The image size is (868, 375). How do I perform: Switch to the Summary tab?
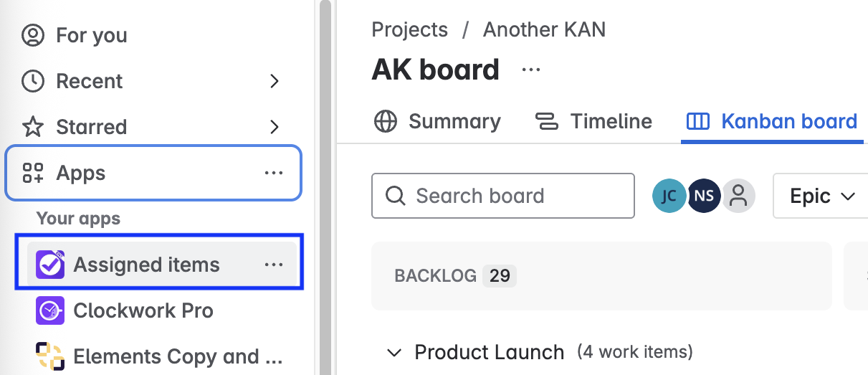tap(437, 121)
